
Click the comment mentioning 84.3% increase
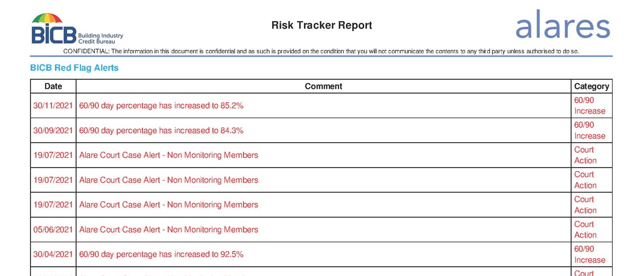(161, 131)
